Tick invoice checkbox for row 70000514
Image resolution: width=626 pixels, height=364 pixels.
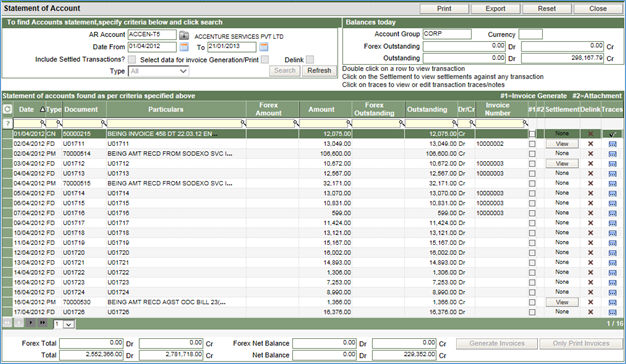point(532,154)
